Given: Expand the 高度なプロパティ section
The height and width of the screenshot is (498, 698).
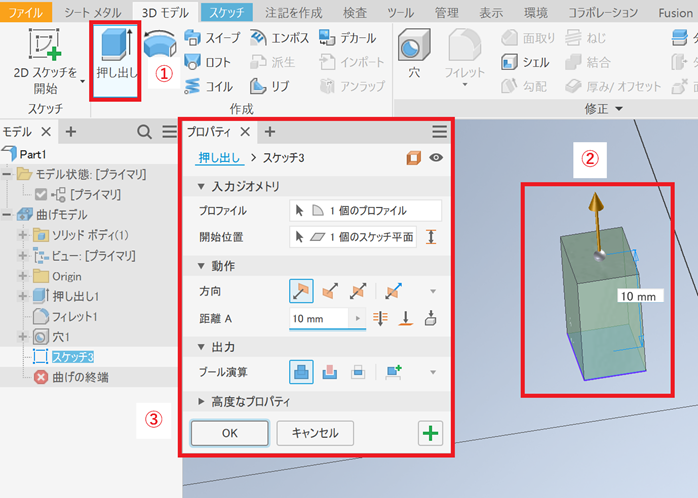Looking at the screenshot, I should tap(245, 402).
